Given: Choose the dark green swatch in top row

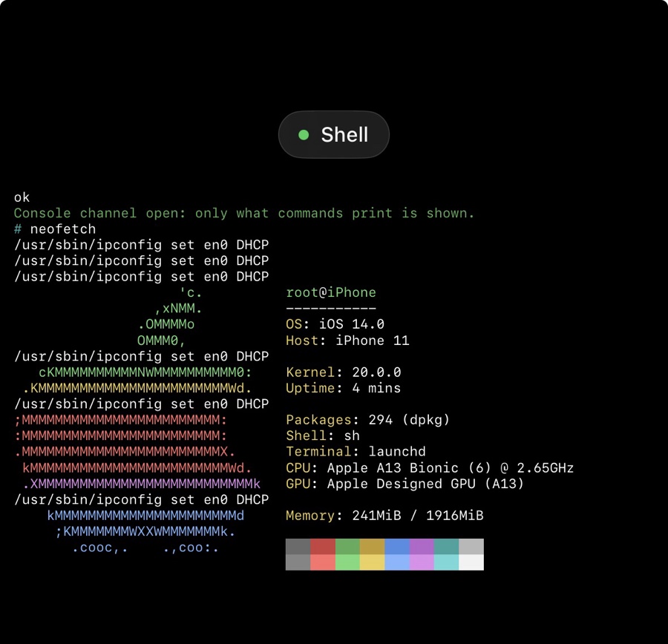Looking at the screenshot, I should tap(347, 547).
